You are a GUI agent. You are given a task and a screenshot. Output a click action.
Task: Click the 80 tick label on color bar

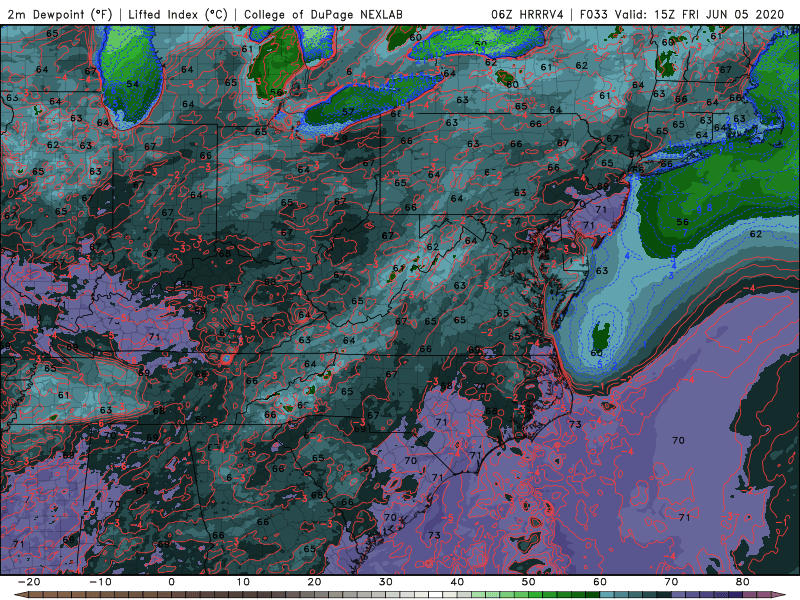[743, 582]
